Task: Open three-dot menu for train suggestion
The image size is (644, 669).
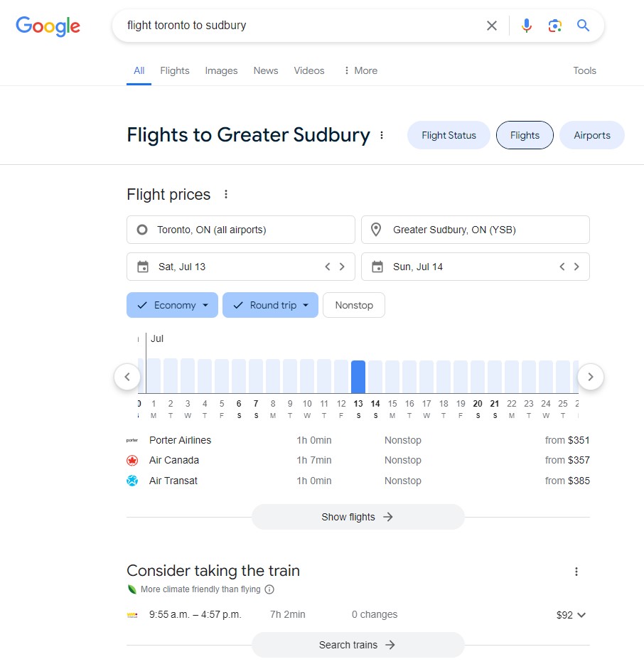Action: click(x=576, y=572)
